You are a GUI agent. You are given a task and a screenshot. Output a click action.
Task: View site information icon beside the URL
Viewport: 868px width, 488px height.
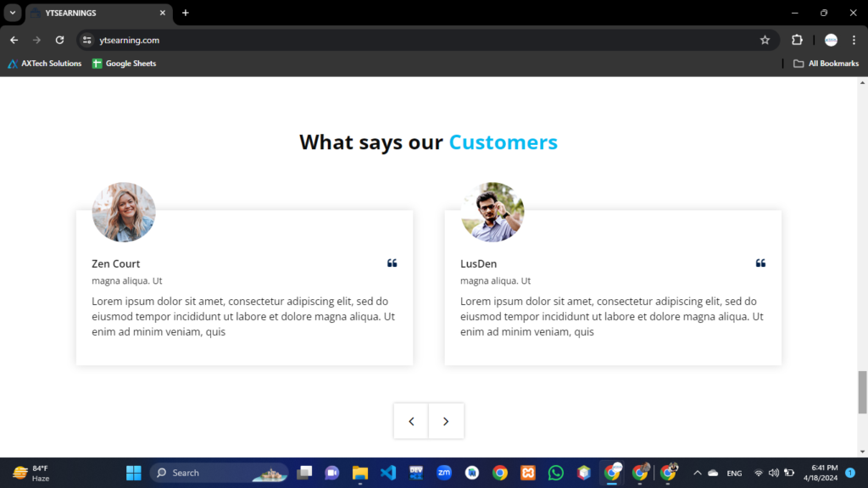click(86, 40)
